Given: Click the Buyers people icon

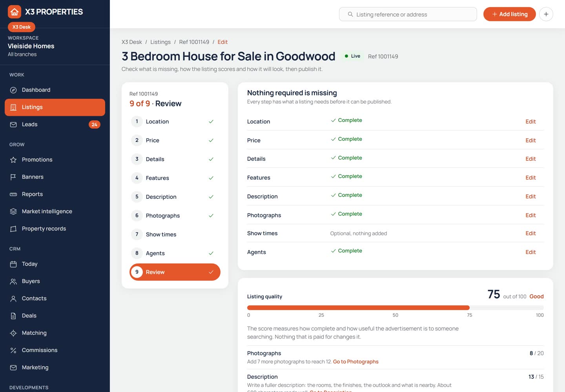Looking at the screenshot, I should click(13, 281).
